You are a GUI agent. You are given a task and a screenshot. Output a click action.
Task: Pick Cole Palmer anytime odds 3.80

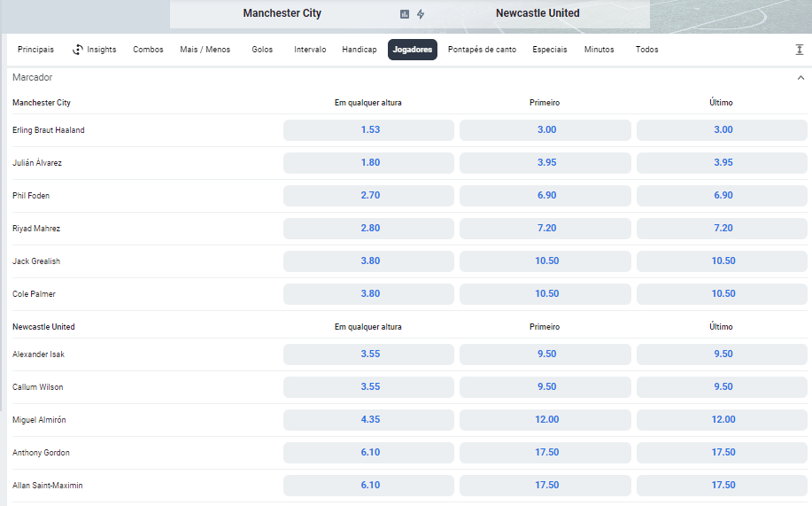[368, 294]
